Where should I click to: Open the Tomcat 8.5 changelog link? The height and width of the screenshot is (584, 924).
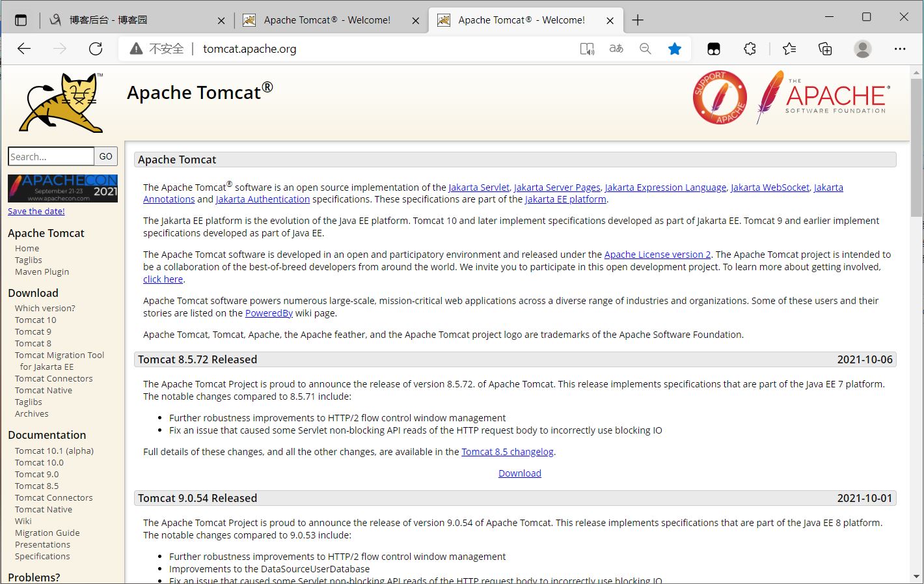tap(508, 452)
